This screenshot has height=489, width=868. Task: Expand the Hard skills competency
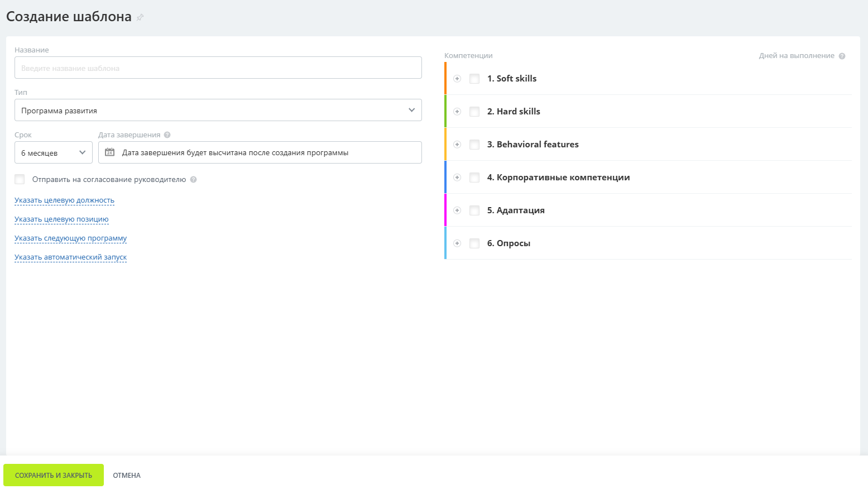tap(457, 112)
